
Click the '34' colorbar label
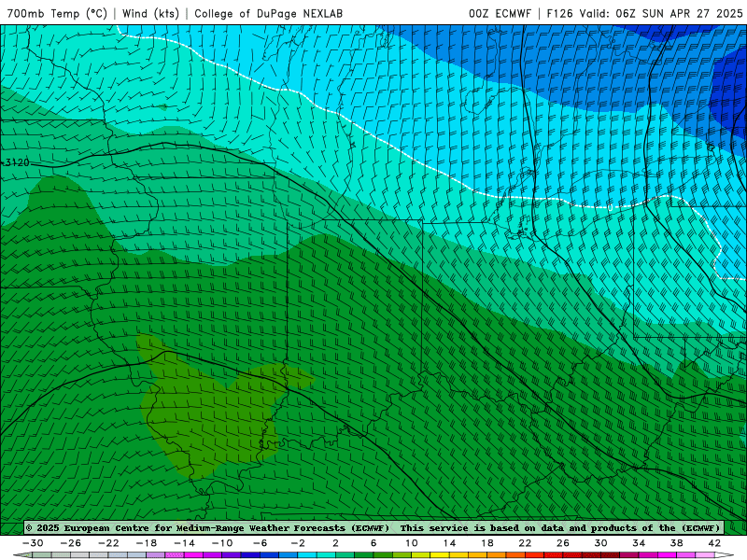point(639,543)
